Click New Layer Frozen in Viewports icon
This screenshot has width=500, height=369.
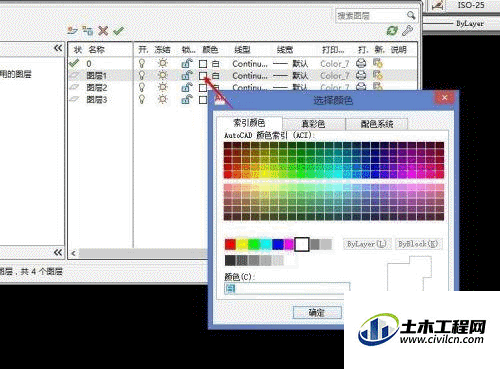click(88, 31)
